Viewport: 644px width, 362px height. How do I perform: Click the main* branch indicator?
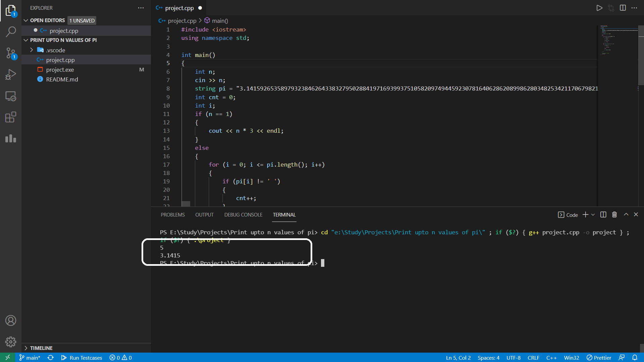30,358
